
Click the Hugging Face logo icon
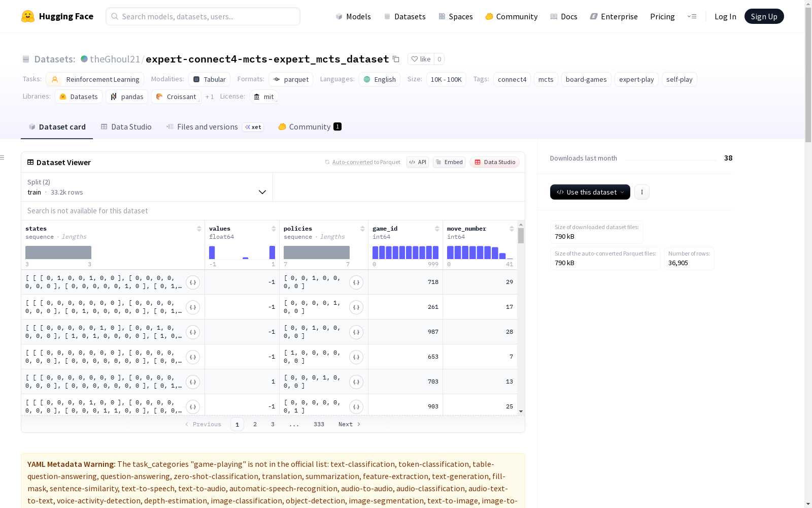[28, 16]
